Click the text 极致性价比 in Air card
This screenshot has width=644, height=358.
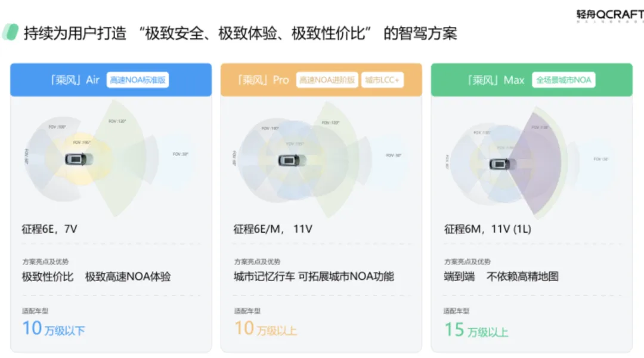click(48, 277)
